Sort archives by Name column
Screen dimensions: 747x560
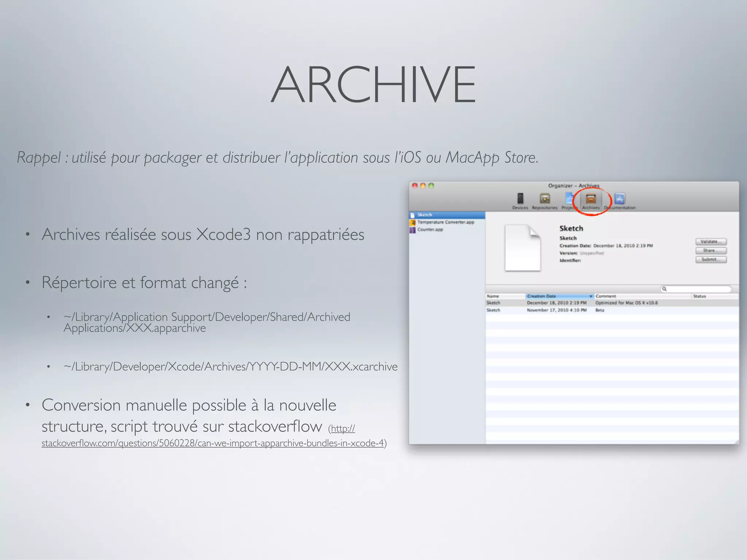[x=505, y=296]
